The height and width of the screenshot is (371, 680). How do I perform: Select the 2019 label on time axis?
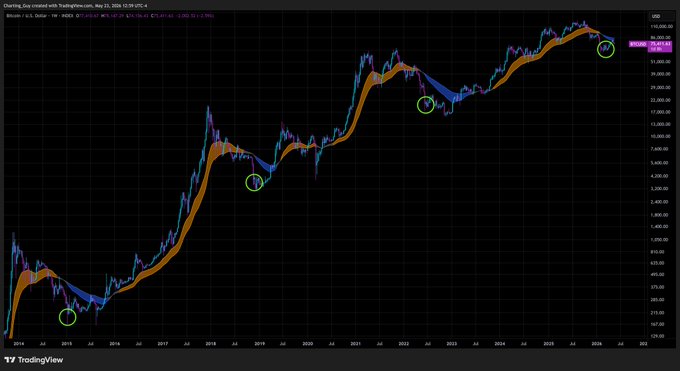pyautogui.click(x=259, y=344)
